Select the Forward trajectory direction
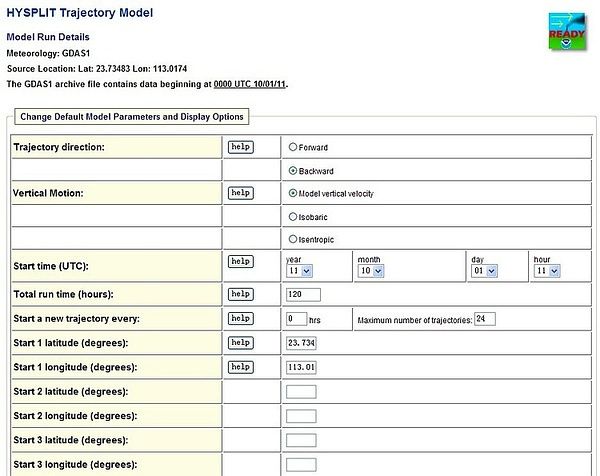The height and width of the screenshot is (476, 600). tap(293, 147)
